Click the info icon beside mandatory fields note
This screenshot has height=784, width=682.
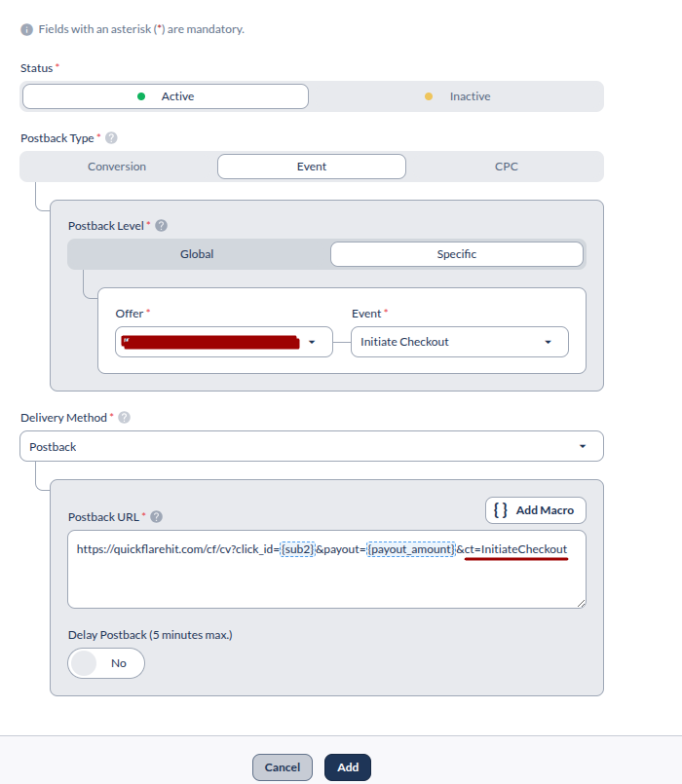(26, 29)
